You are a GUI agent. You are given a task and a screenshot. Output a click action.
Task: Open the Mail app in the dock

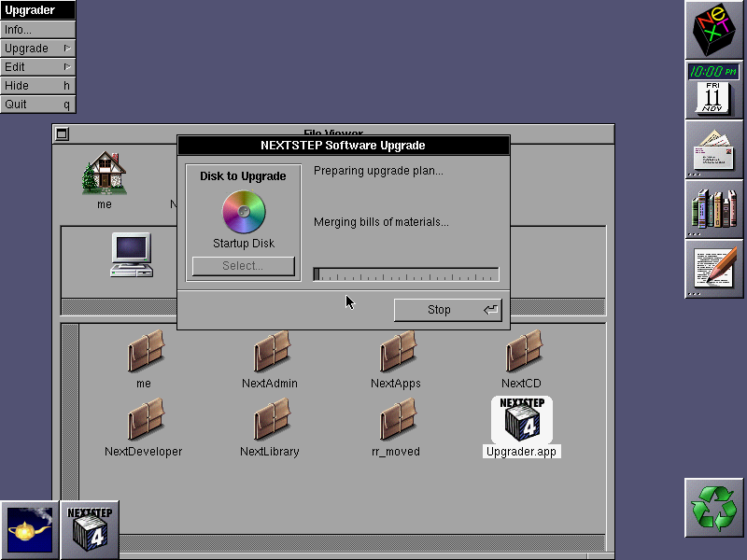coord(714,148)
